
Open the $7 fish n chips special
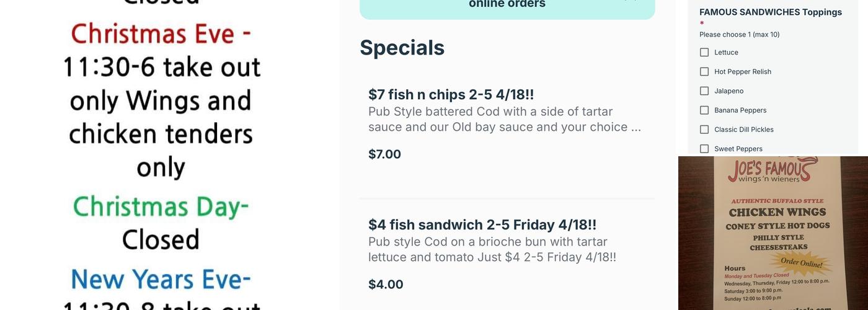[451, 94]
